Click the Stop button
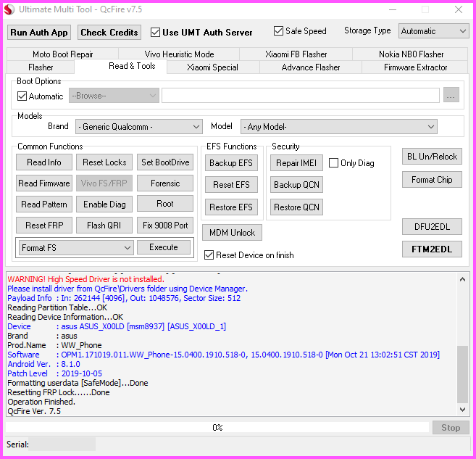The height and width of the screenshot is (459, 476). (x=451, y=427)
